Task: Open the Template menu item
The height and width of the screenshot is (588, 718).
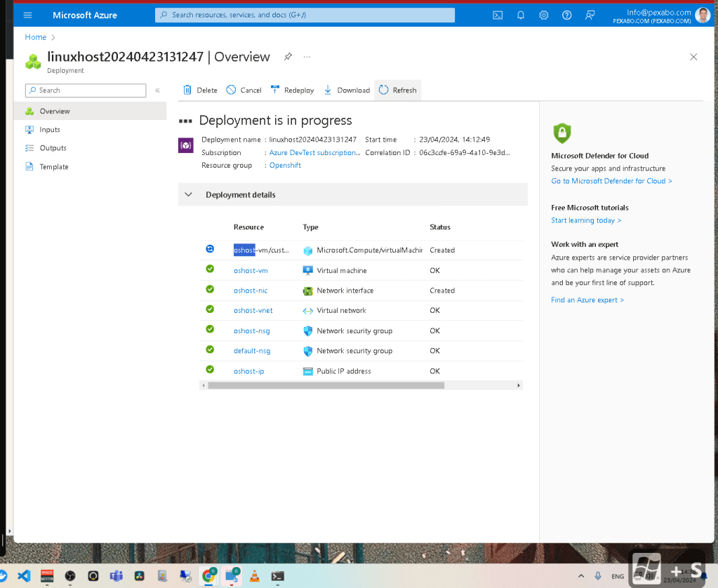Action: (53, 167)
